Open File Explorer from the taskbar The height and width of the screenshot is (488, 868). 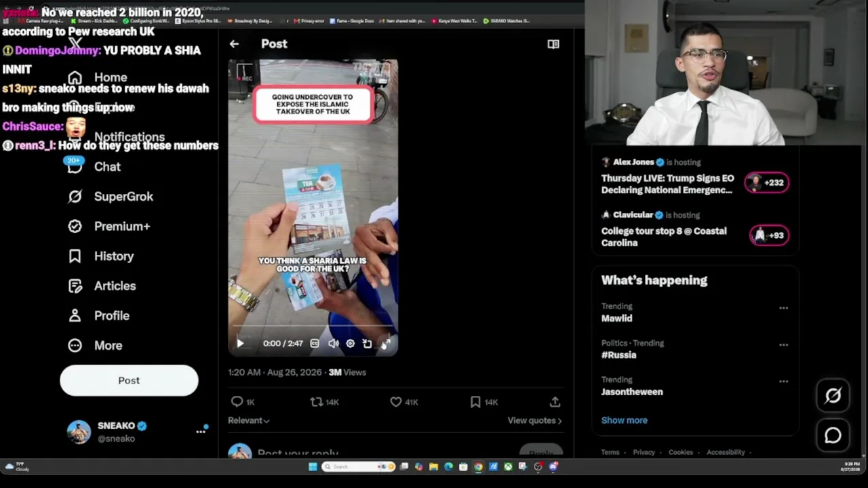coord(433,466)
